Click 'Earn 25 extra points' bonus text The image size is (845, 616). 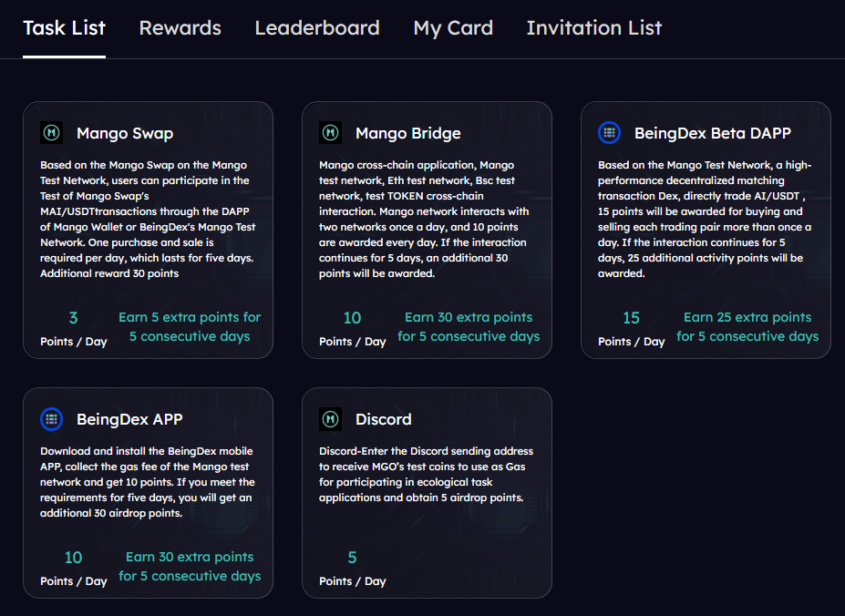pos(747,326)
